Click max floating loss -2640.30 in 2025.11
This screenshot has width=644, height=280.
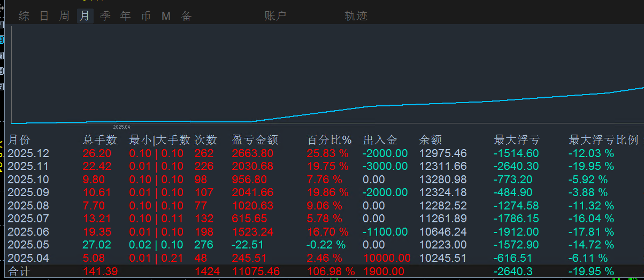point(516,166)
